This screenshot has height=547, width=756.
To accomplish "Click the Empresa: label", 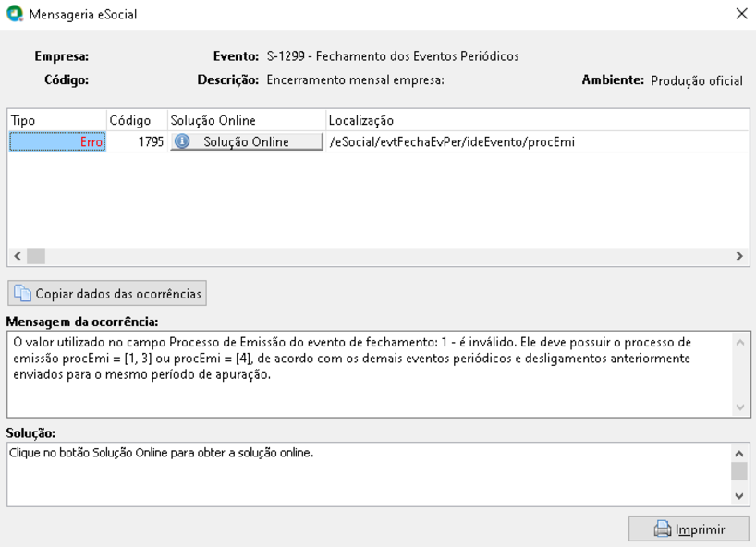I will (x=62, y=56).
